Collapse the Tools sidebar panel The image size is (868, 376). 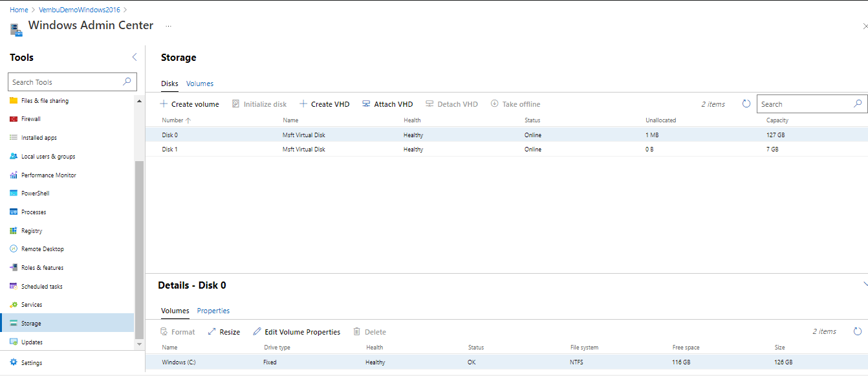point(135,57)
